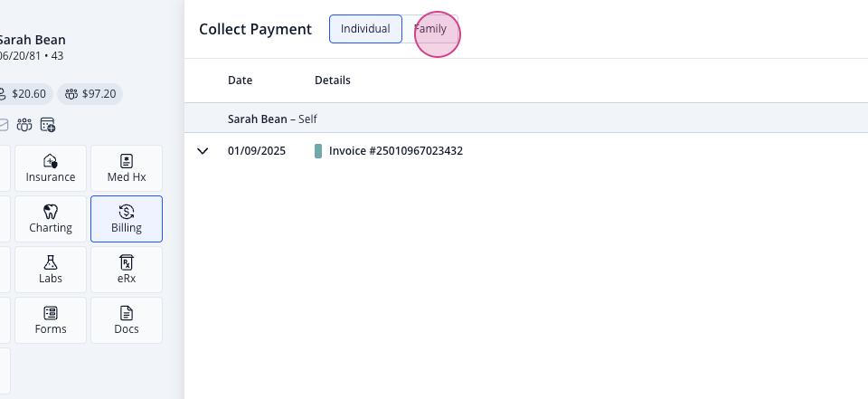This screenshot has width=868, height=399.
Task: Open Invoice #25010967023432
Action: [396, 151]
